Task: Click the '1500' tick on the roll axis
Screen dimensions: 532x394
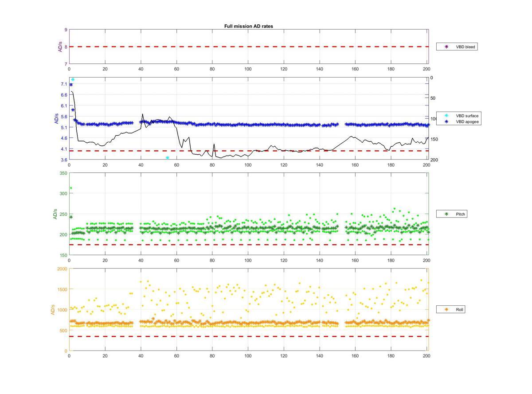Action: pyautogui.click(x=62, y=289)
